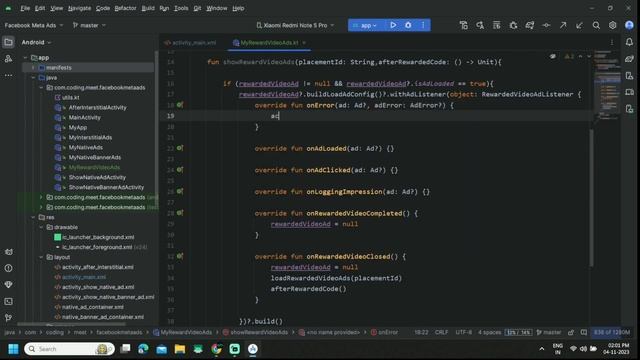
Task: Collapse the java folder
Action: pos(33,78)
